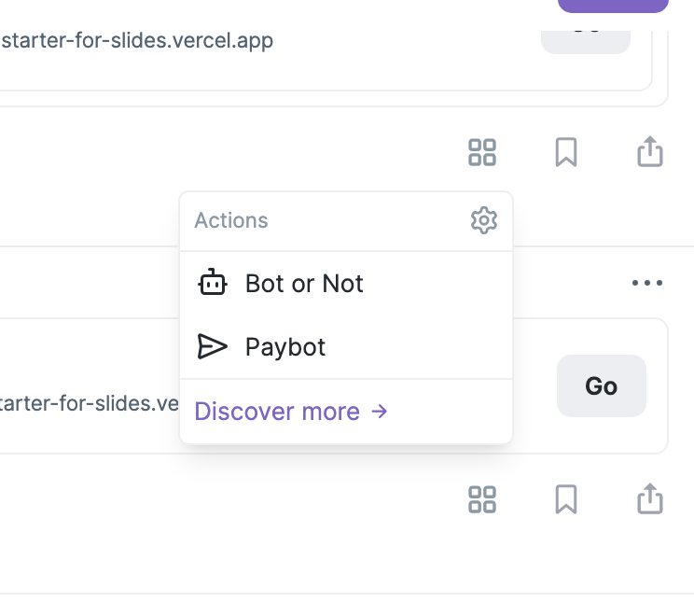The height and width of the screenshot is (616, 694).
Task: Click the lower card's truncated starter-for-slides URL
Action: [x=90, y=403]
